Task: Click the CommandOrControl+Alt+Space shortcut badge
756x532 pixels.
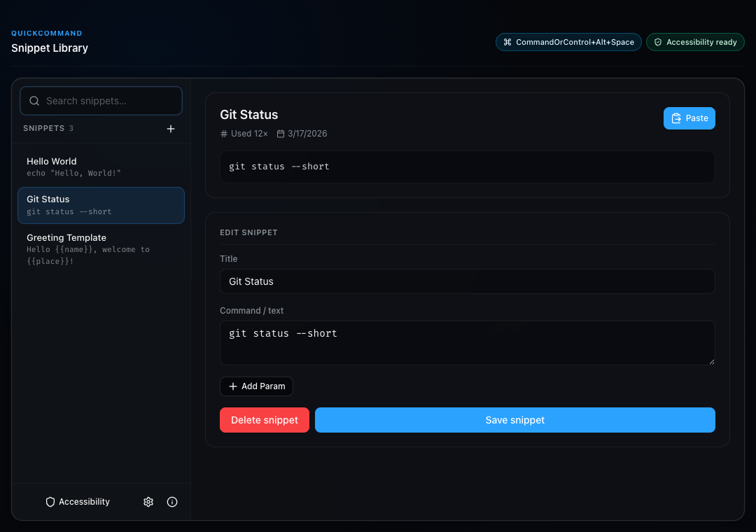Action: click(568, 42)
